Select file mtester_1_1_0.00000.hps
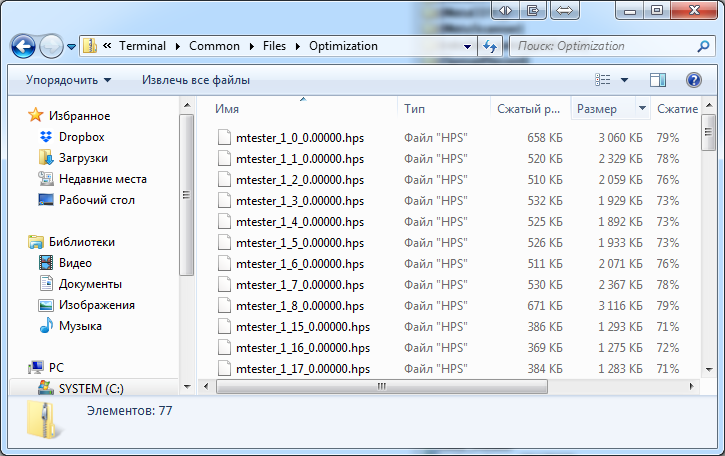Viewport: 725px width, 456px height. coord(300,159)
